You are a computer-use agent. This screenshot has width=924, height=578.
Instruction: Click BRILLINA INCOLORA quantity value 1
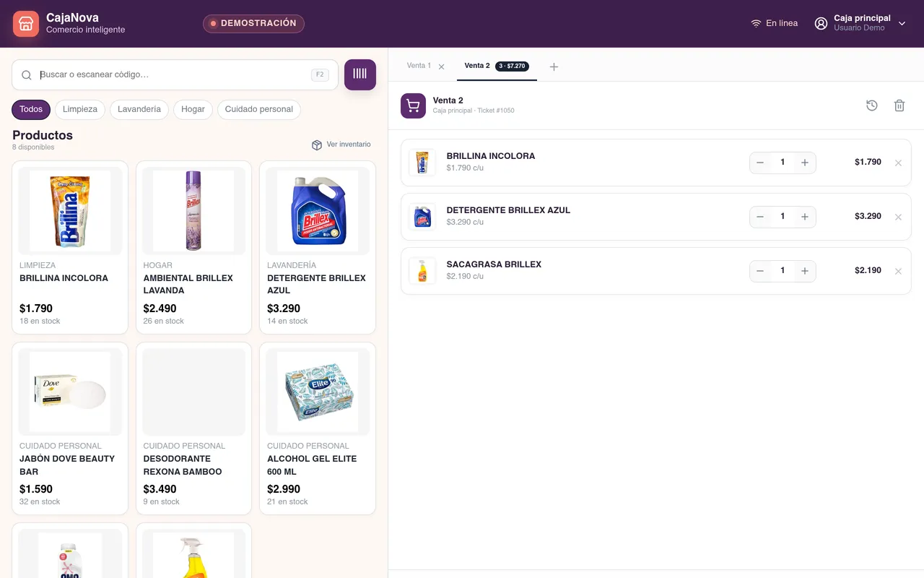[783, 163]
